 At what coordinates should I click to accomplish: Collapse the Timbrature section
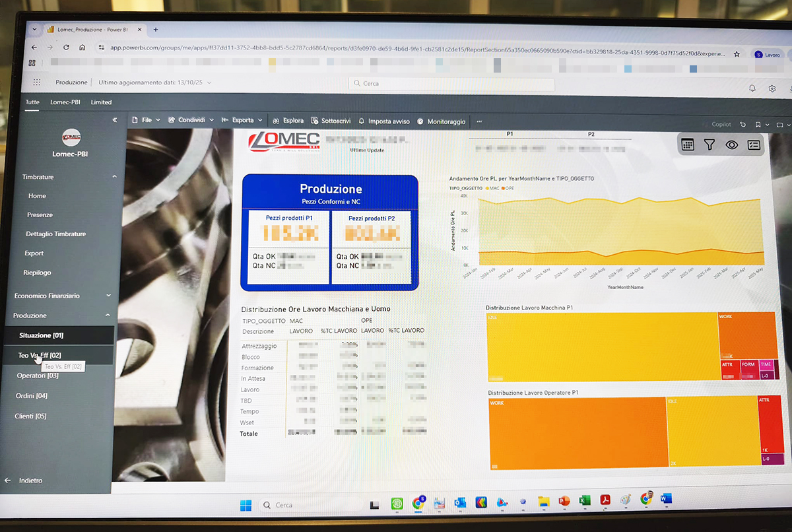point(114,177)
